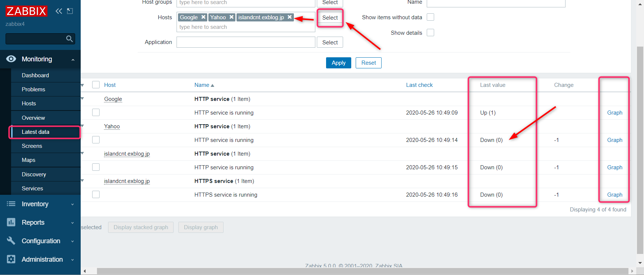The image size is (644, 275).
Task: Collapse Google HTTP service group
Action: (x=83, y=99)
